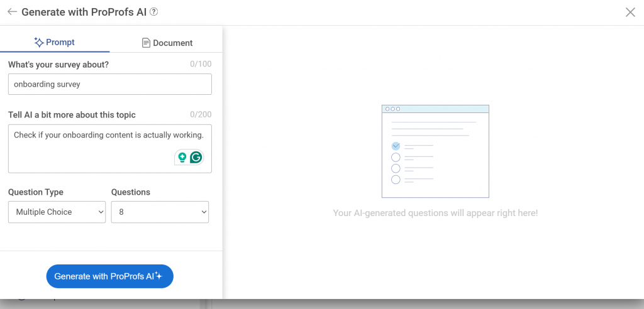This screenshot has height=309, width=644.
Task: Click the last empty radio circle in the illustration
Action: coord(396,180)
